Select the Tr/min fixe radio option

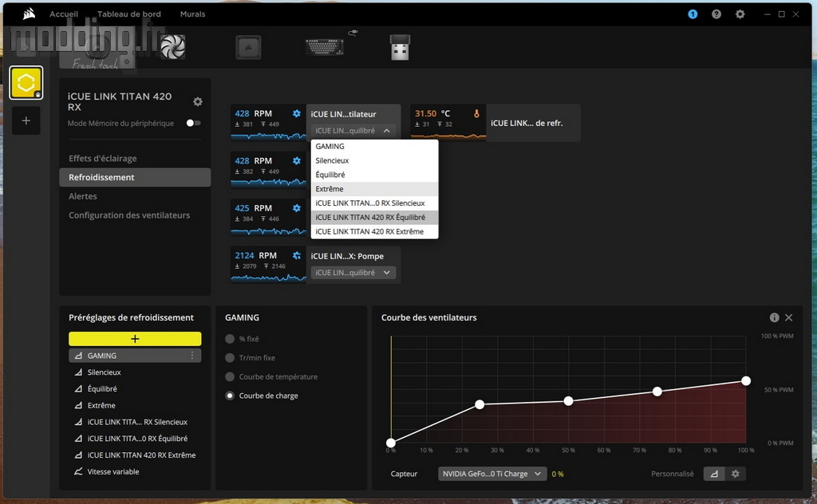click(x=230, y=358)
